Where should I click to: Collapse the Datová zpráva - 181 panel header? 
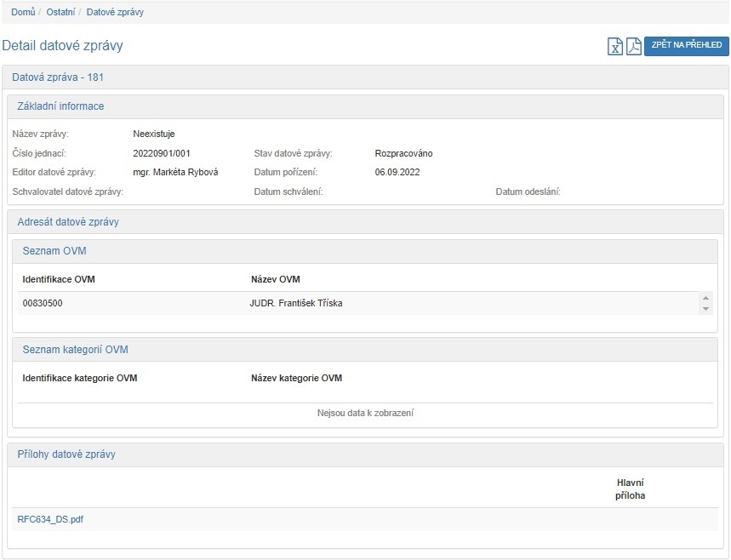(58, 77)
